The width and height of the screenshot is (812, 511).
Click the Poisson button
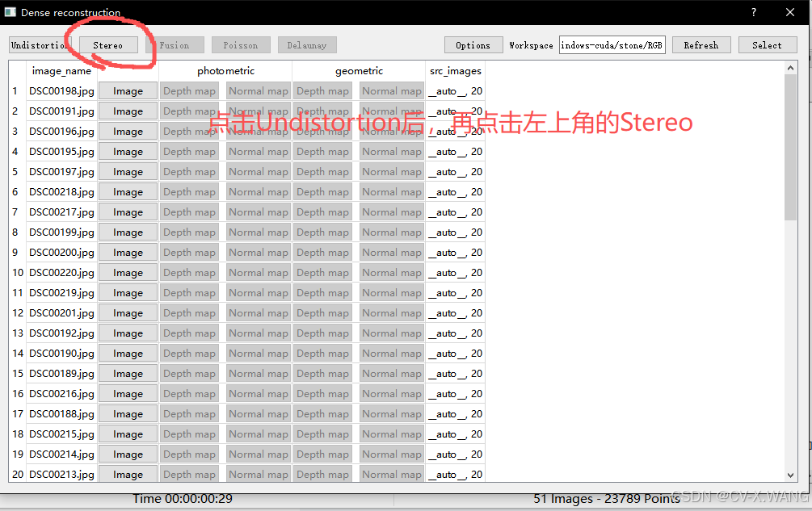pyautogui.click(x=240, y=44)
